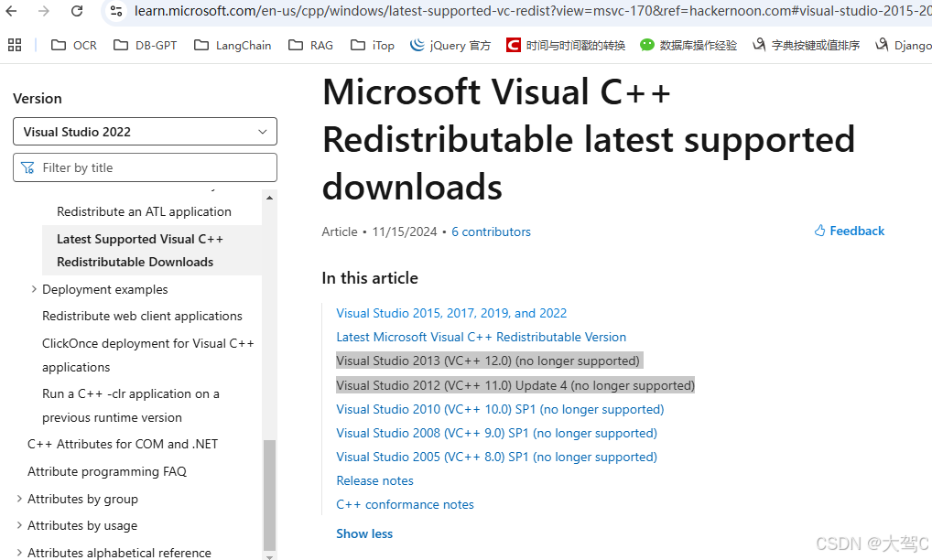Open the 数据库操作经验 bookmark
932x560 pixels.
pos(688,45)
